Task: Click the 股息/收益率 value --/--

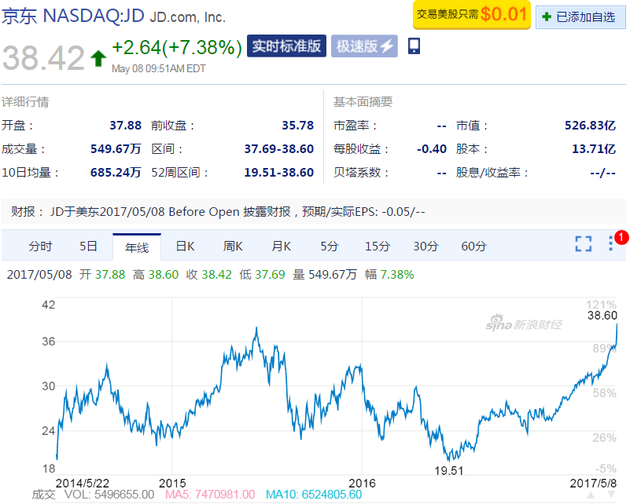Action: [x=603, y=173]
